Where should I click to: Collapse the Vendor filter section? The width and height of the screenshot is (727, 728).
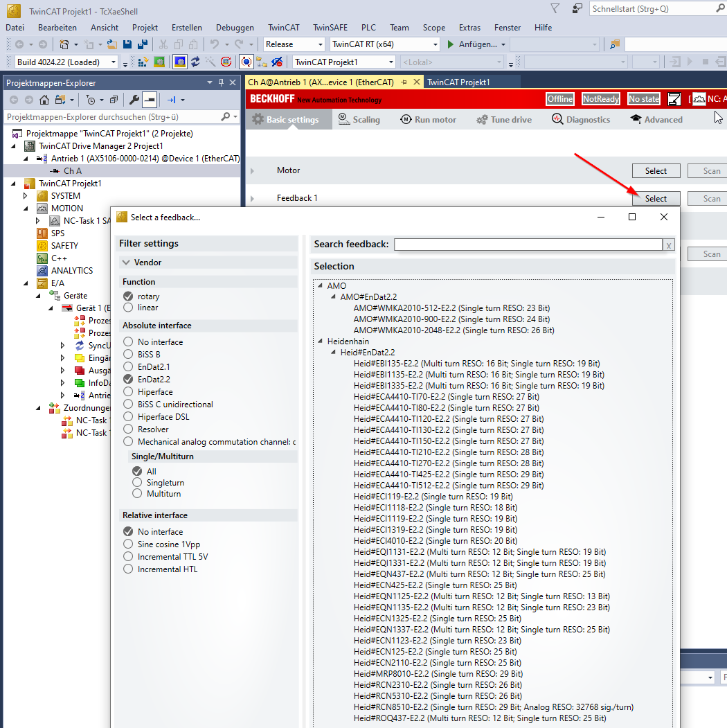(x=126, y=263)
